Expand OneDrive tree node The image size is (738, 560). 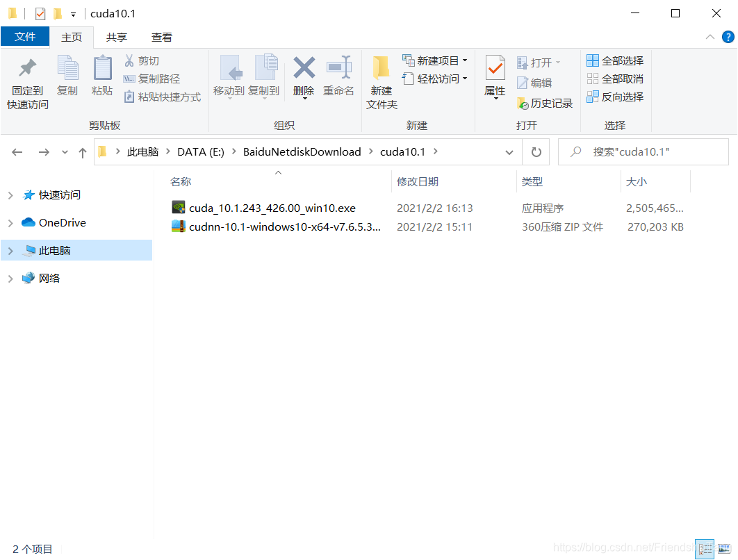point(10,223)
